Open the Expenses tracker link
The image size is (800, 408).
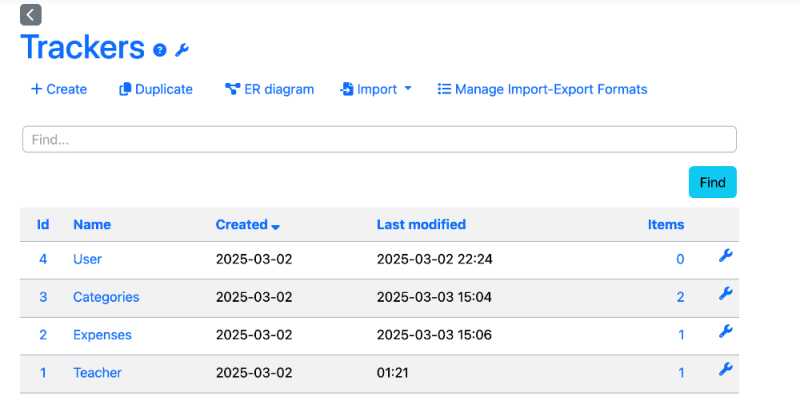(102, 335)
